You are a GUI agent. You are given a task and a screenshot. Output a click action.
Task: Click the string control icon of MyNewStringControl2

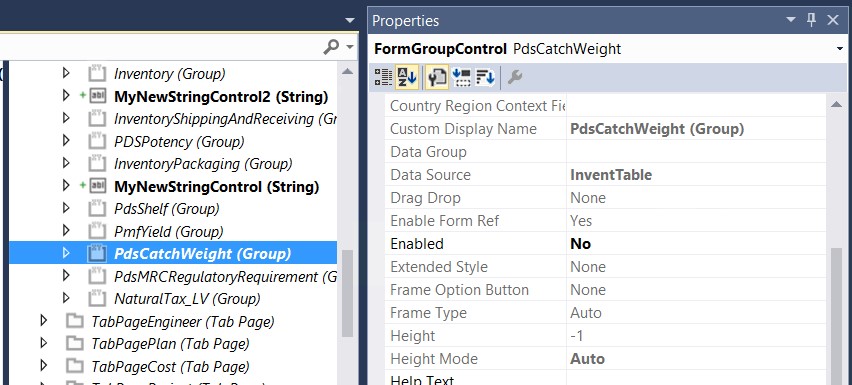coord(97,96)
